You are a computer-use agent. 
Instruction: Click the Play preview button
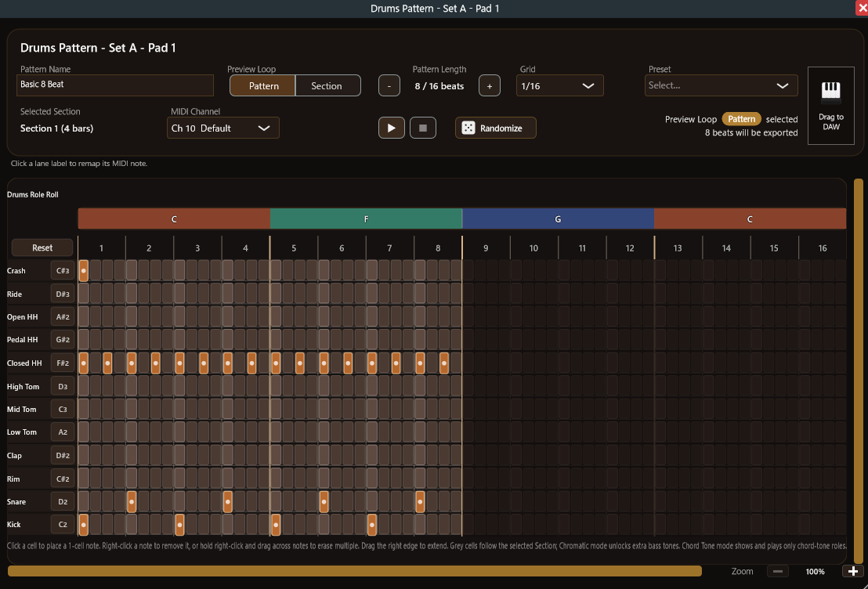coord(392,128)
